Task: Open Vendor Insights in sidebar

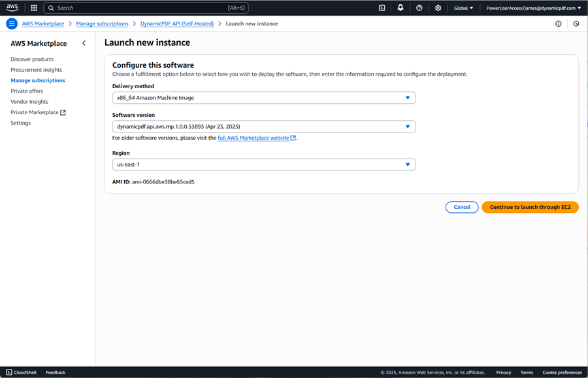Action: pyautogui.click(x=29, y=102)
